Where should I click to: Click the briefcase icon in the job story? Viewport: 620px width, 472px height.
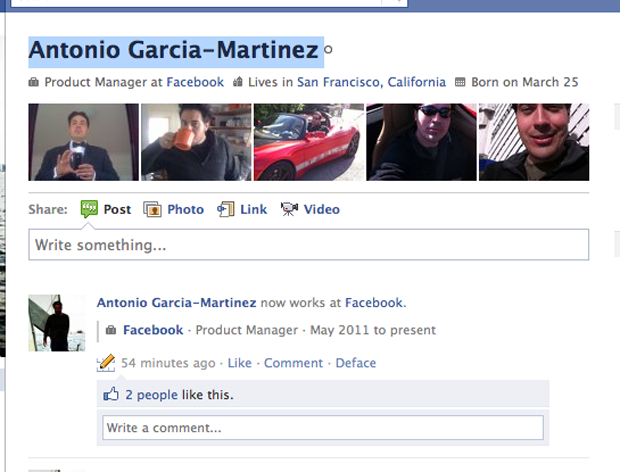tap(111, 330)
